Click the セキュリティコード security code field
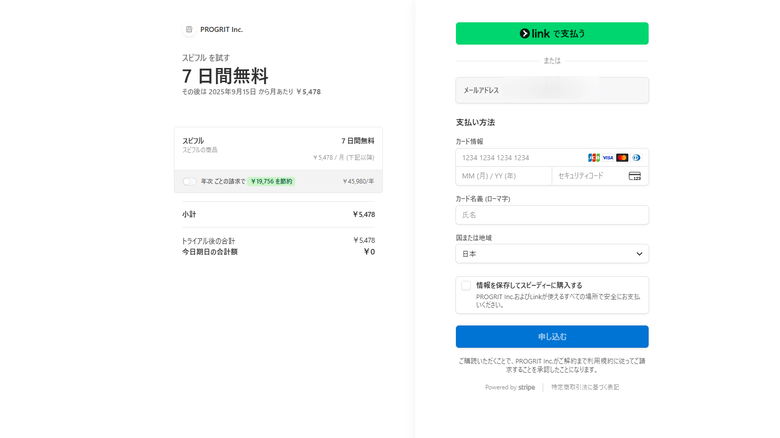The height and width of the screenshot is (438, 780). click(x=588, y=176)
